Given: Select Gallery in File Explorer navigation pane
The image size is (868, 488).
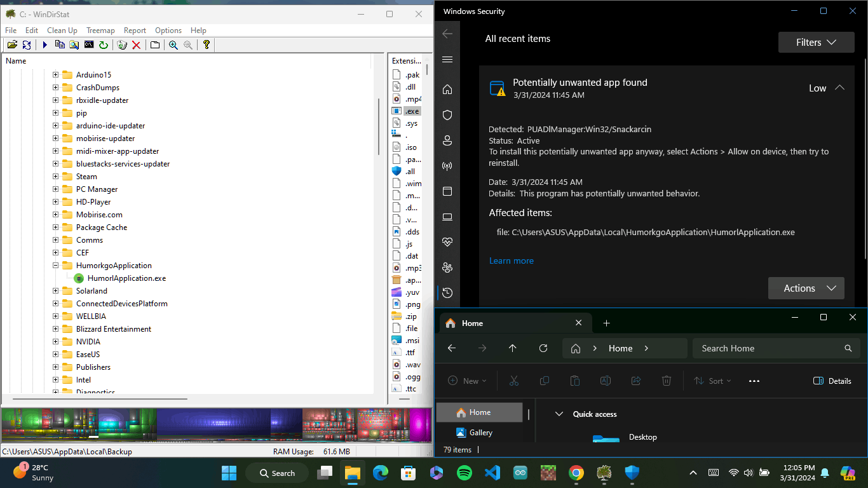Looking at the screenshot, I should (x=480, y=432).
